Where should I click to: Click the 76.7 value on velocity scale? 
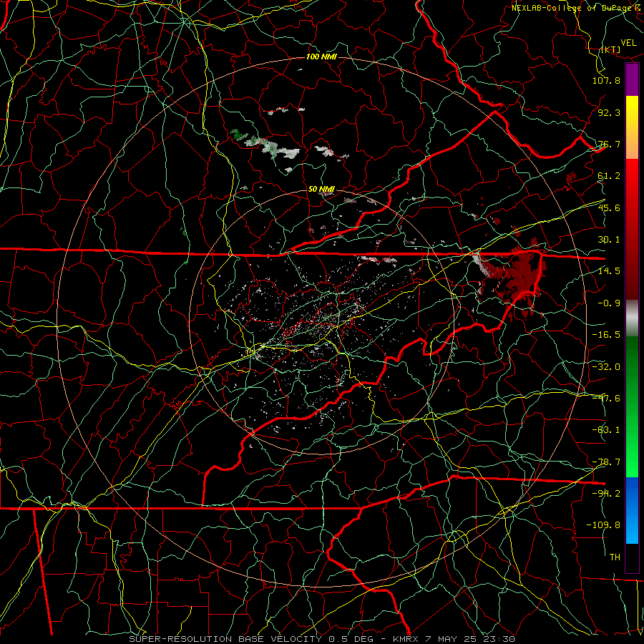(x=609, y=144)
